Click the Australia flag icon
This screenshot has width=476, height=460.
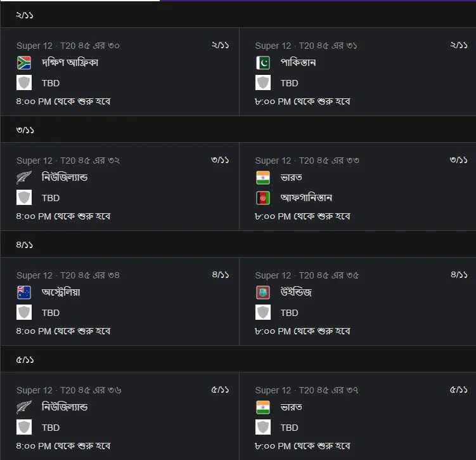coord(24,292)
